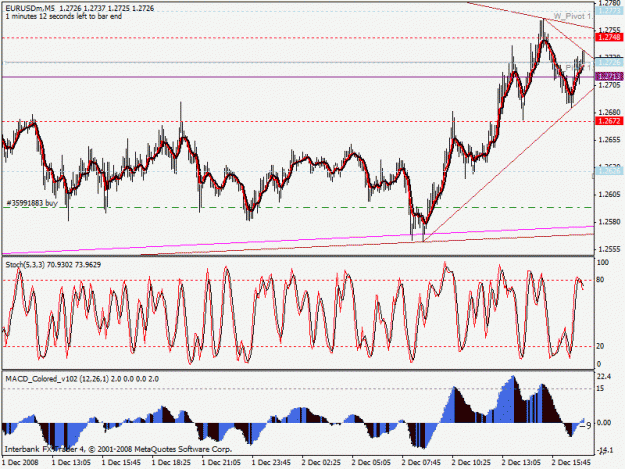This screenshot has width=625, height=469.
Task: Click the 2 Dec 13:05 time label
Action: click(x=521, y=463)
